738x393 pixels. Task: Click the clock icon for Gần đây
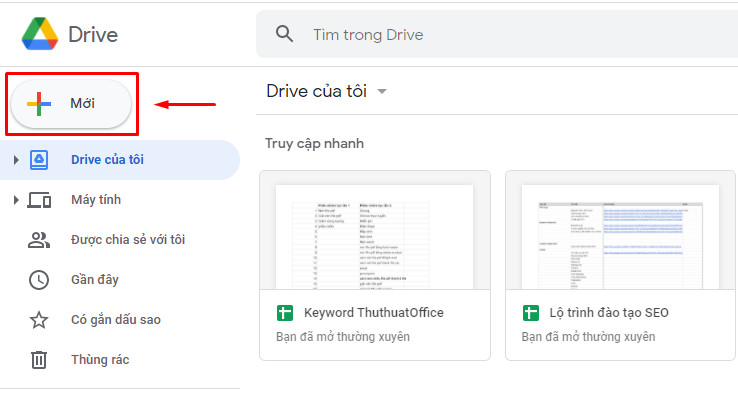coord(39,280)
